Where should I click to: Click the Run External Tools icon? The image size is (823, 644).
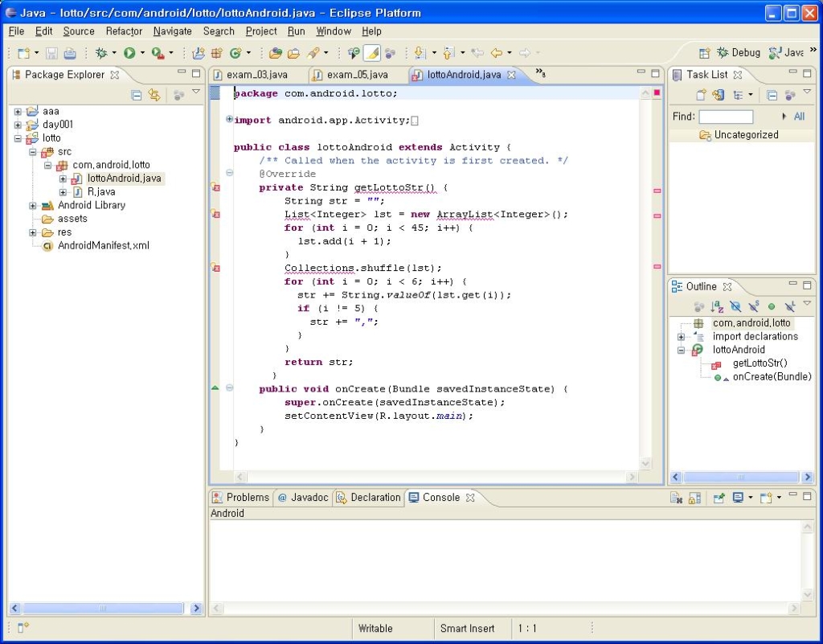[x=158, y=52]
